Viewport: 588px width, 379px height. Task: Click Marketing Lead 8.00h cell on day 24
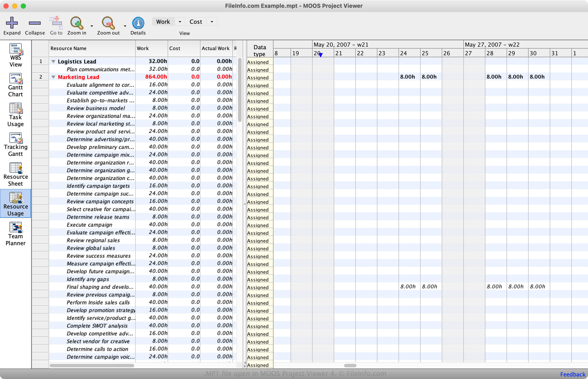click(407, 77)
